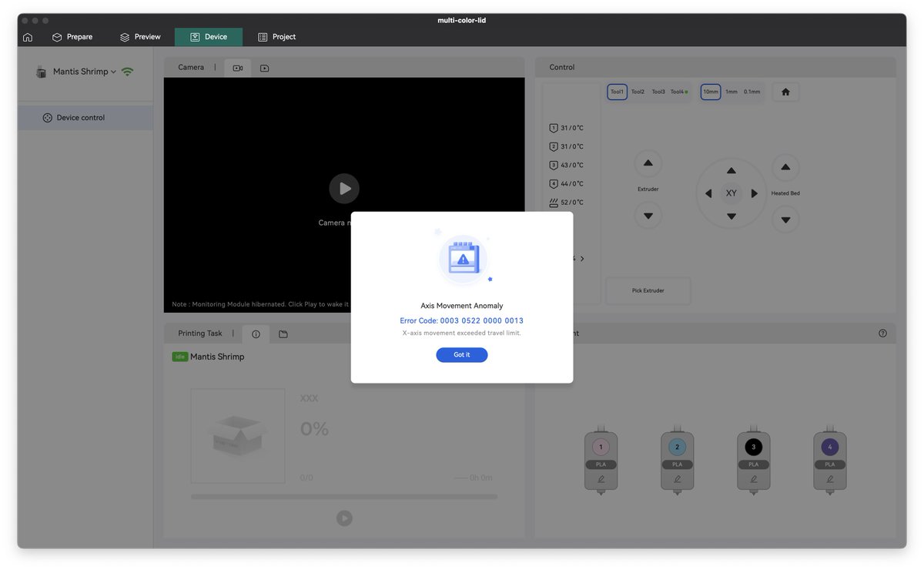Image resolution: width=924 pixels, height=570 pixels.
Task: Select Tool1 in Control panel
Action: click(618, 92)
